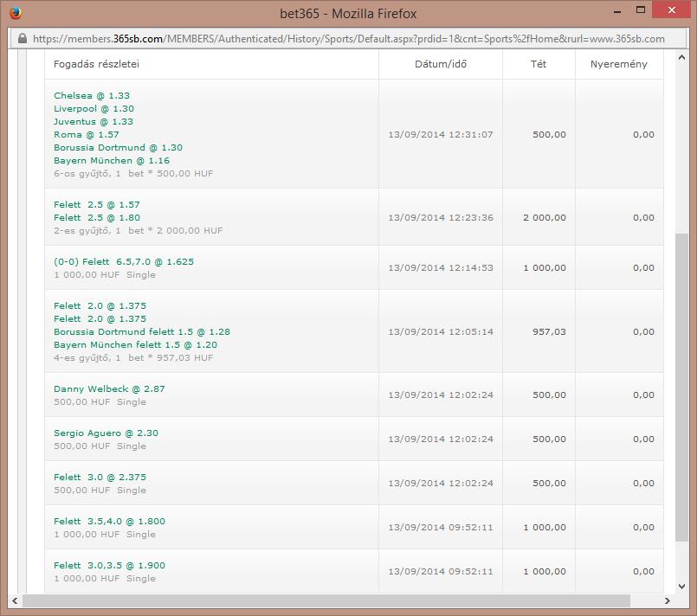697x616 pixels.
Task: Open Borussia Dortmund felett 1.5 @ 1.28
Action: 142,331
